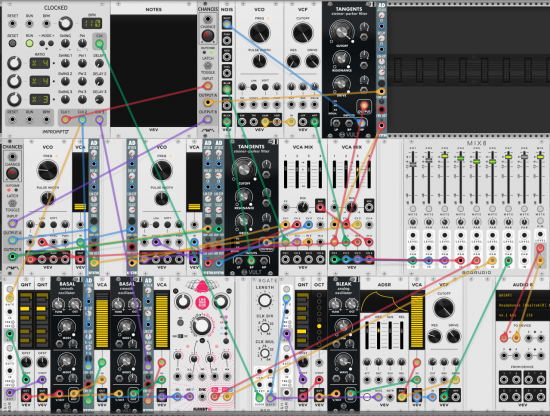Flip the LATCH/TOGGLE switch on second-row Chances
The height and width of the screenshot is (416, 550).
point(12,203)
